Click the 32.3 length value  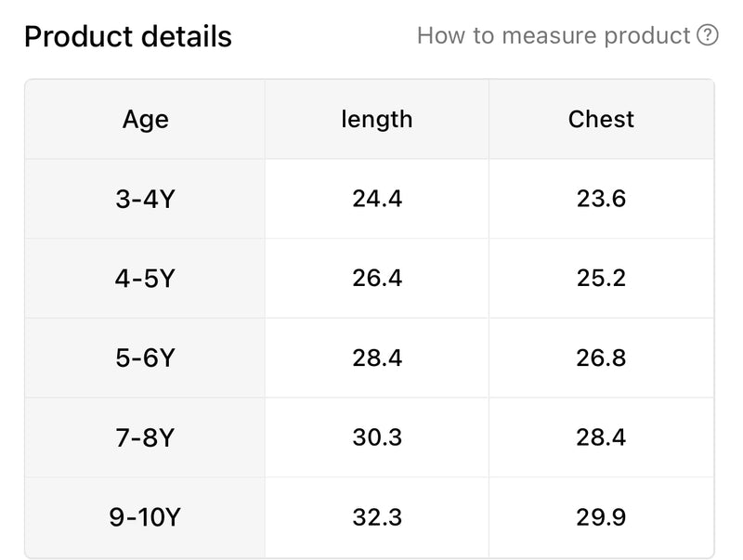coord(377,517)
